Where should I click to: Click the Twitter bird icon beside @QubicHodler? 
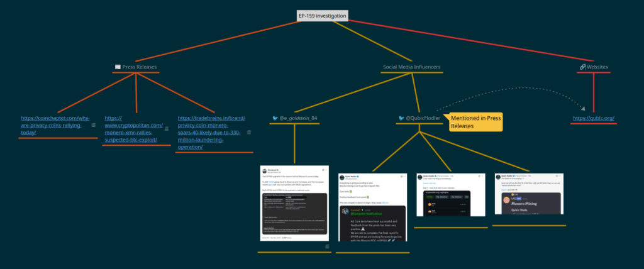(401, 118)
